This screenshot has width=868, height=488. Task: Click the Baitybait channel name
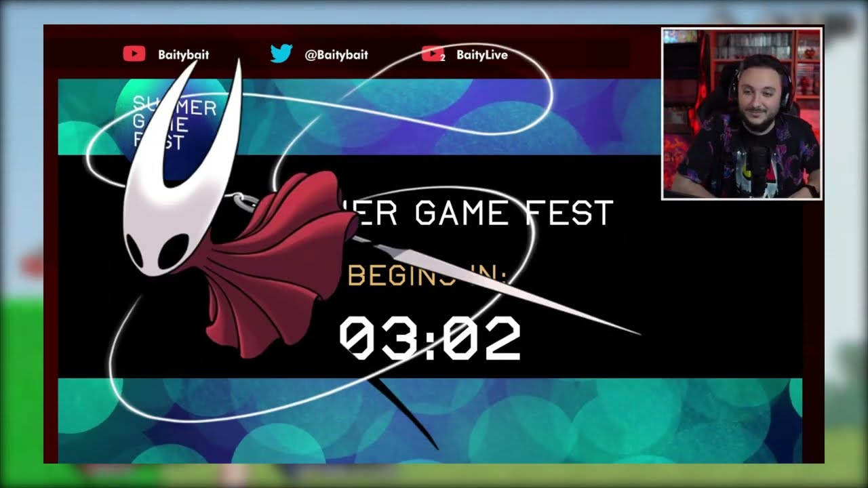click(x=184, y=55)
